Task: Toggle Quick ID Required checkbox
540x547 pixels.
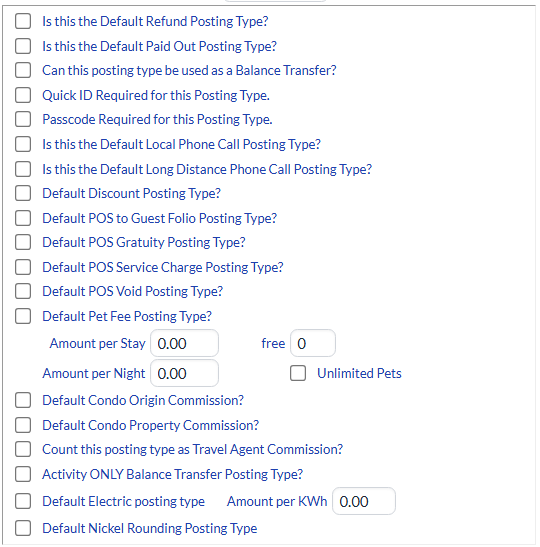Action: [23, 95]
